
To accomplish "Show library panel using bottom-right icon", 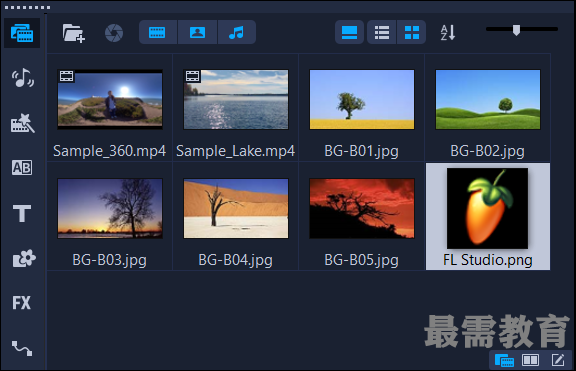I will (504, 360).
